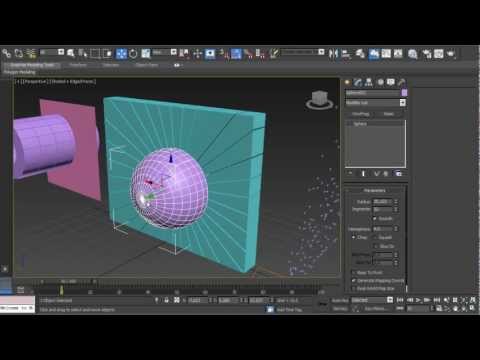This screenshot has width=480, height=360.
Task: Toggle Keyboard Shortcut Override
Action: [210, 53]
